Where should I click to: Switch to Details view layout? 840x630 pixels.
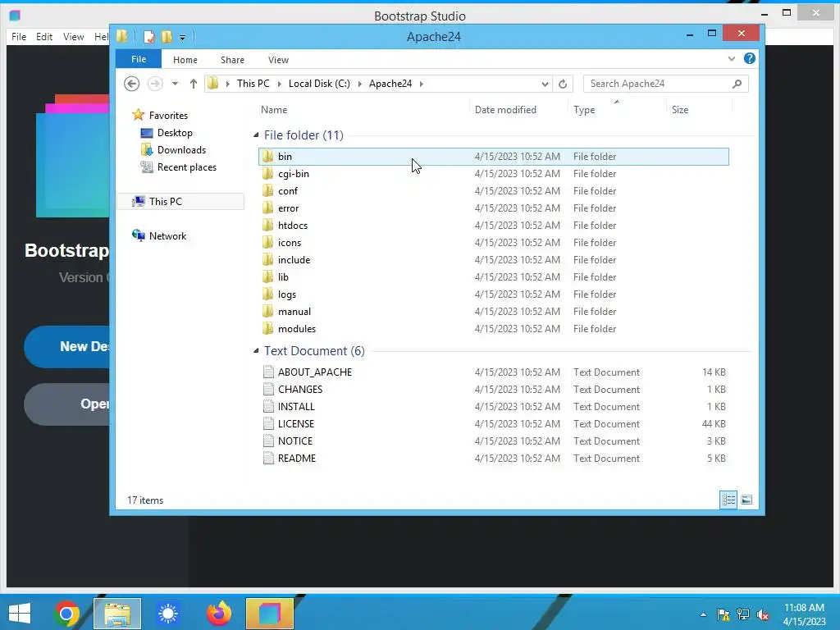[x=728, y=500]
